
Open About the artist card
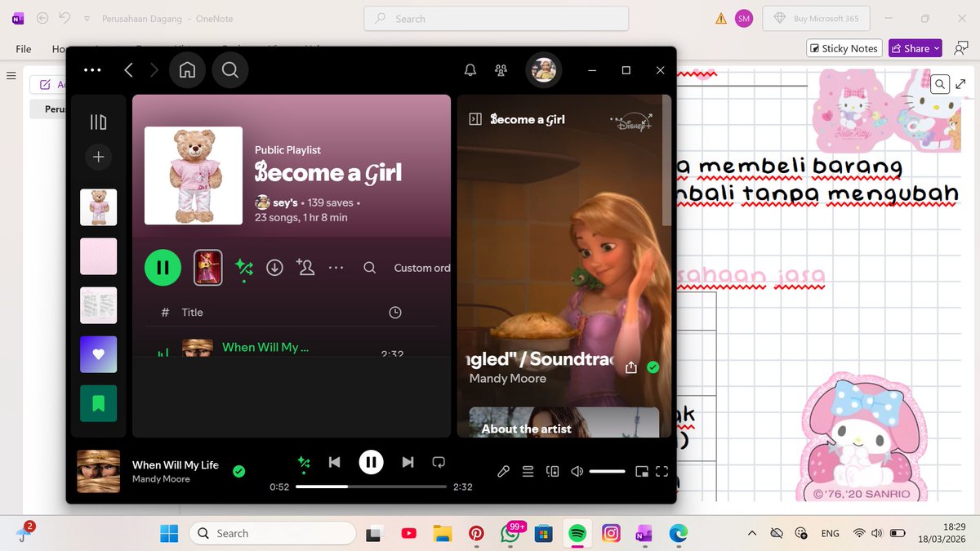tap(564, 423)
